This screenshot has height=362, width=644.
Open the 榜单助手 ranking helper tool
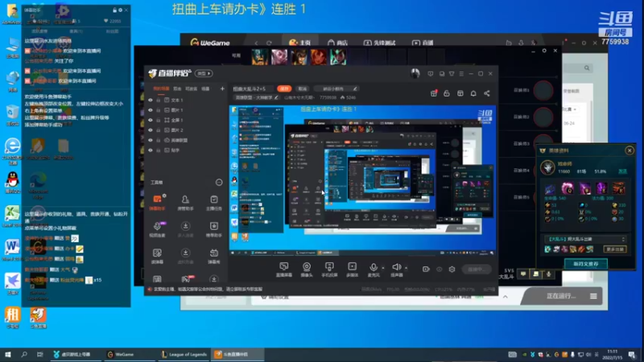coord(213,229)
